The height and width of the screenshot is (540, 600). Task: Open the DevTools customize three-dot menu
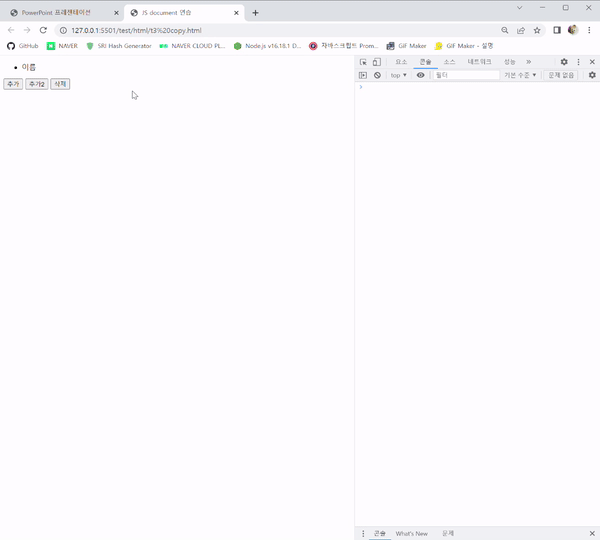[x=578, y=62]
